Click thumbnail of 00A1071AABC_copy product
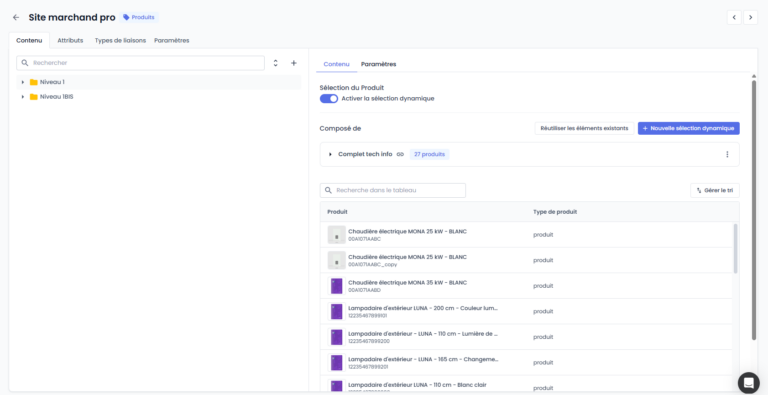The width and height of the screenshot is (768, 395). [x=336, y=260]
